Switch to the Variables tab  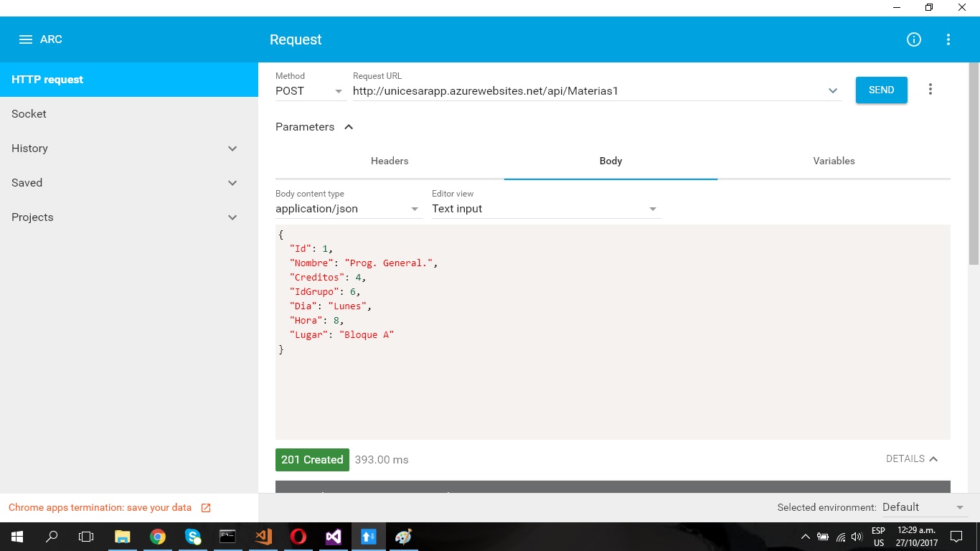coord(834,161)
